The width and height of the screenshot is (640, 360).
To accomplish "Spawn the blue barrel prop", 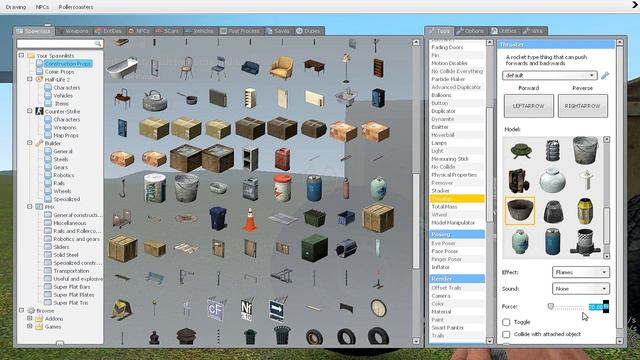I will [314, 188].
